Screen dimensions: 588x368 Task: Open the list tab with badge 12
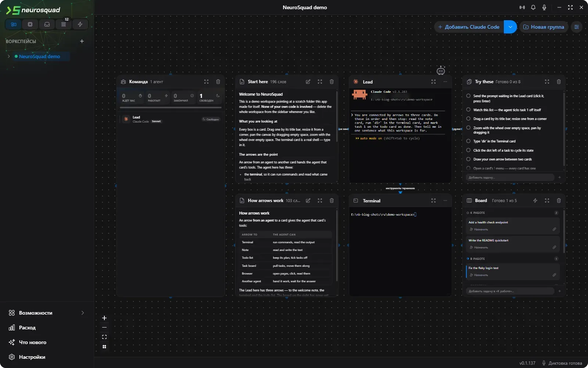tap(64, 24)
